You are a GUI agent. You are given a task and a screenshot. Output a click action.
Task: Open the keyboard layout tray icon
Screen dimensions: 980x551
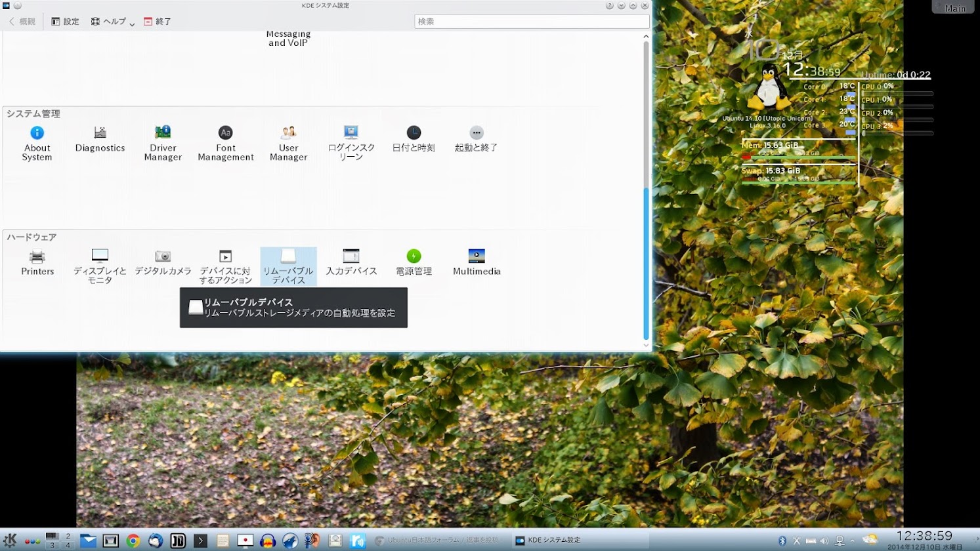[x=811, y=541]
